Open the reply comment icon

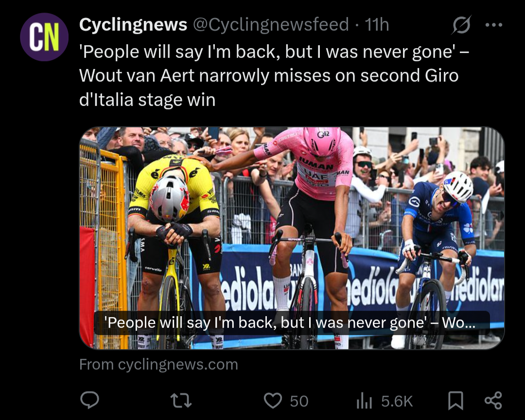89,401
